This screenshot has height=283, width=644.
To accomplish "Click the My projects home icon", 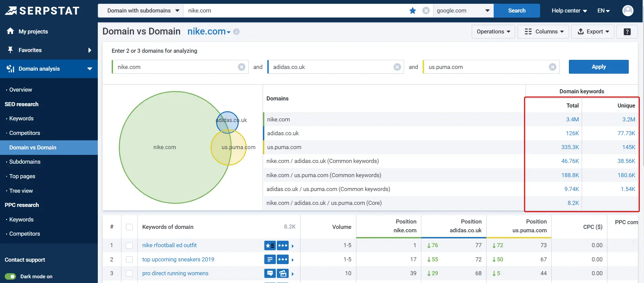I will click(10, 31).
